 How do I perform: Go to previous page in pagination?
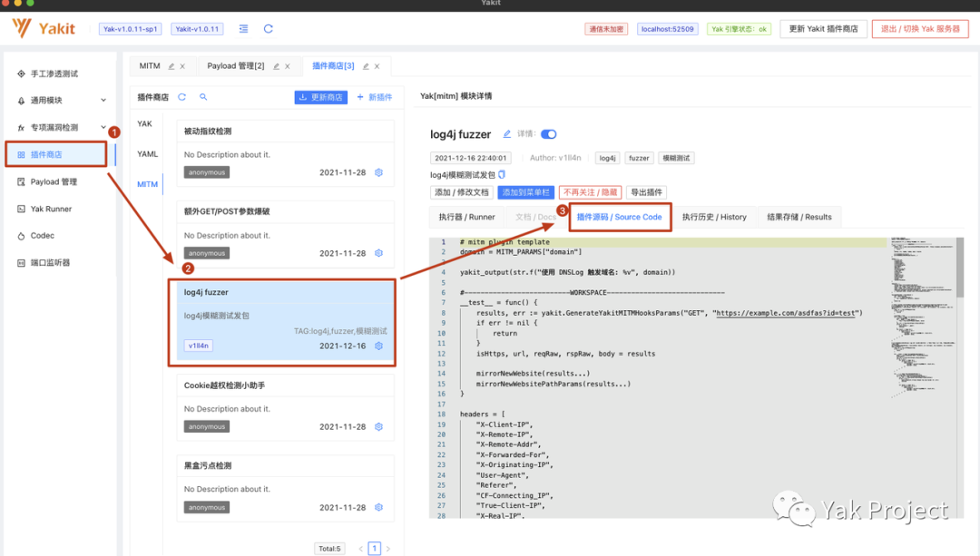pos(360,549)
